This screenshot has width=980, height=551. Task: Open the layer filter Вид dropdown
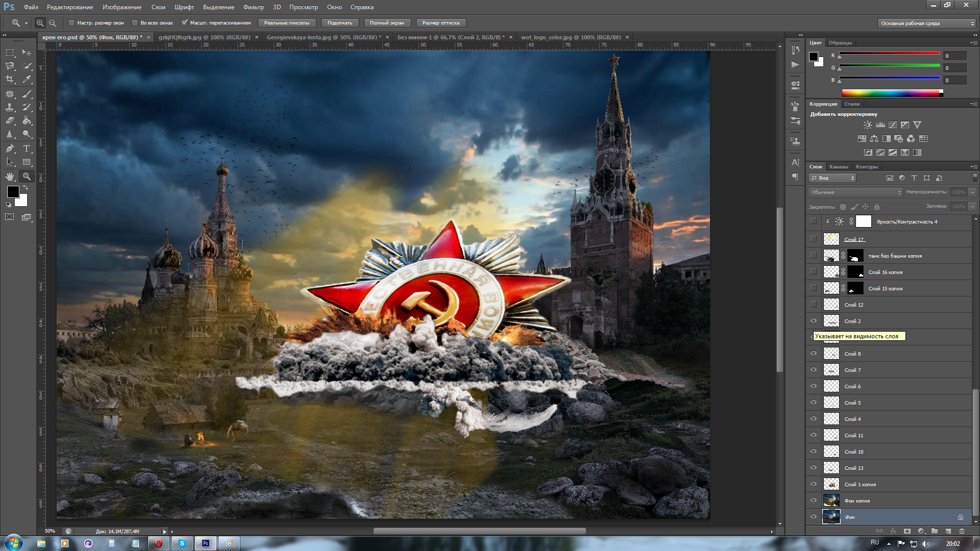tap(832, 178)
